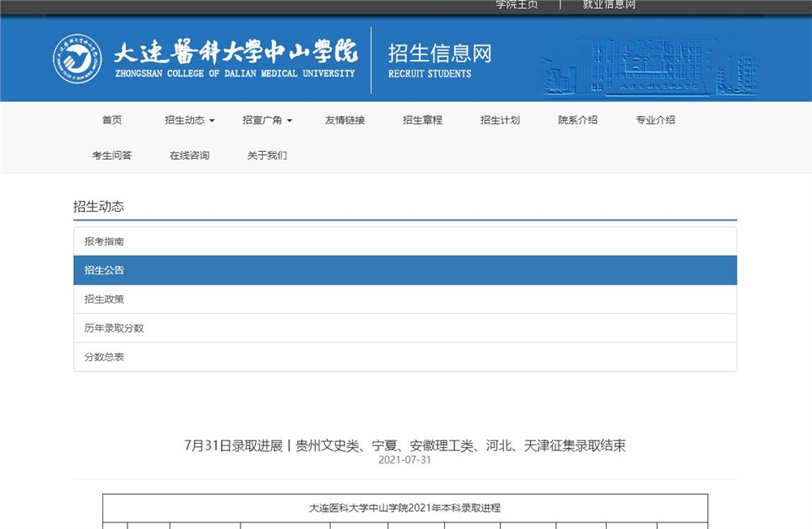Open 专业介绍 navigation item
812x529 pixels.
pyautogui.click(x=655, y=120)
